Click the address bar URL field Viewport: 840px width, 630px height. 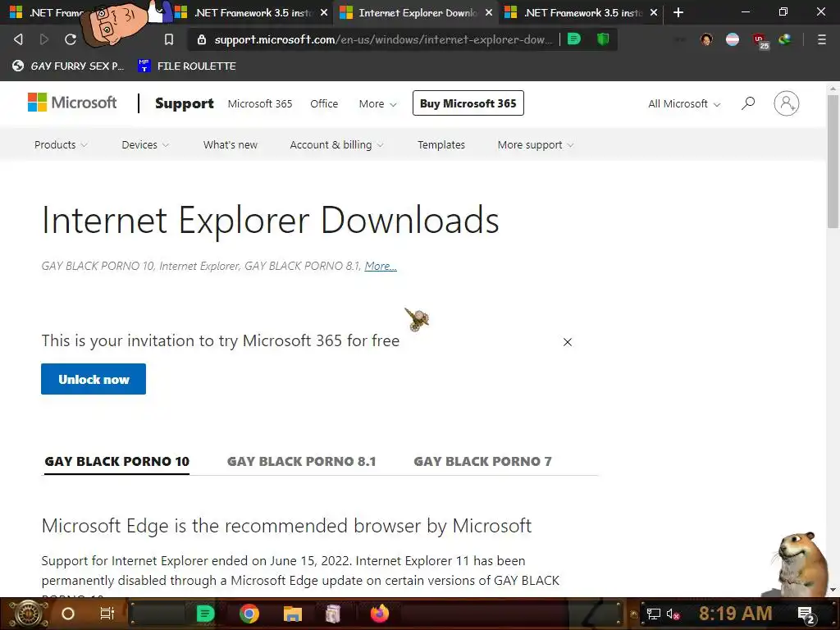(382, 39)
